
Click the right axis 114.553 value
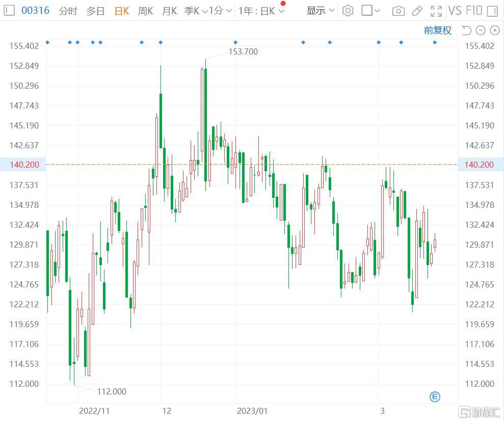(x=480, y=364)
